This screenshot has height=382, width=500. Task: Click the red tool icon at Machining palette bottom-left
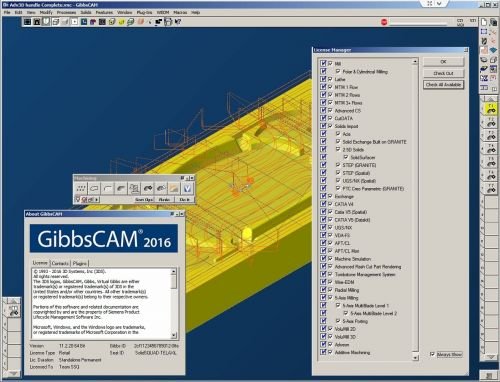point(85,200)
